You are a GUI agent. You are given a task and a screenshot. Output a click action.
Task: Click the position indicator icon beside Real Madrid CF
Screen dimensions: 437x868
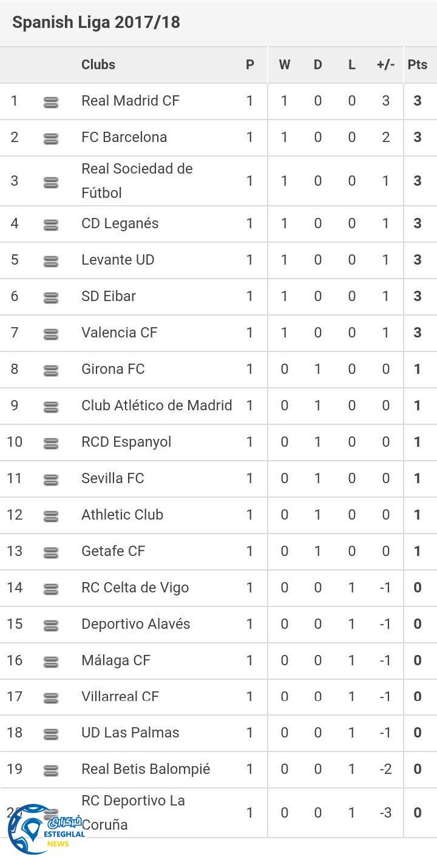(51, 103)
